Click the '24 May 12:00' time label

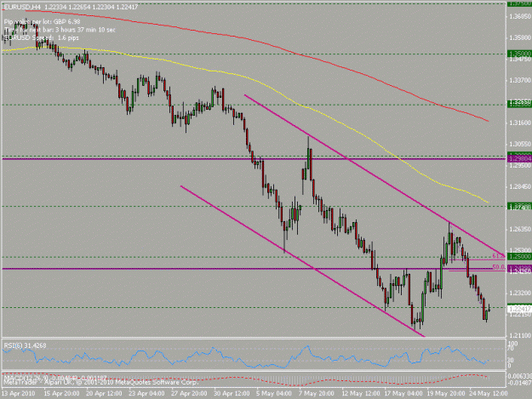pyautogui.click(x=488, y=393)
